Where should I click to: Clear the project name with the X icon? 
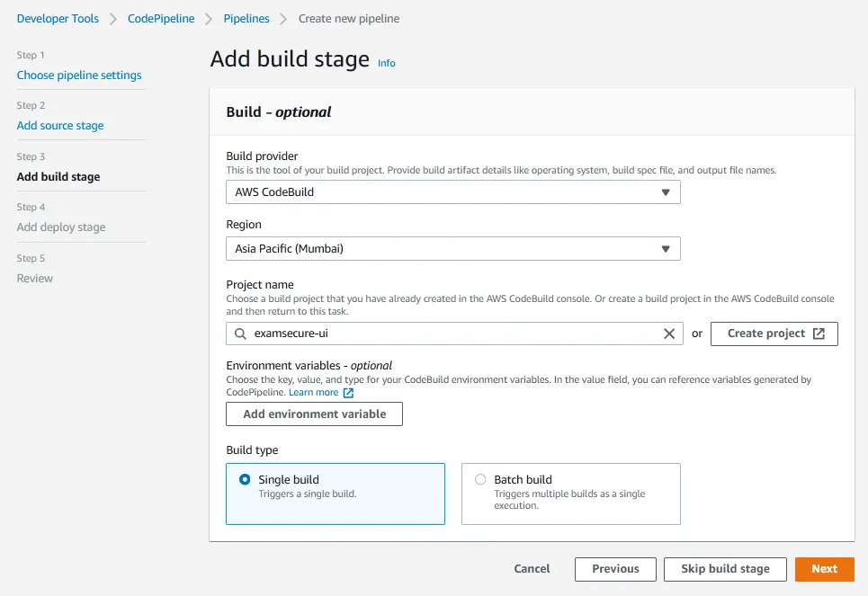668,334
